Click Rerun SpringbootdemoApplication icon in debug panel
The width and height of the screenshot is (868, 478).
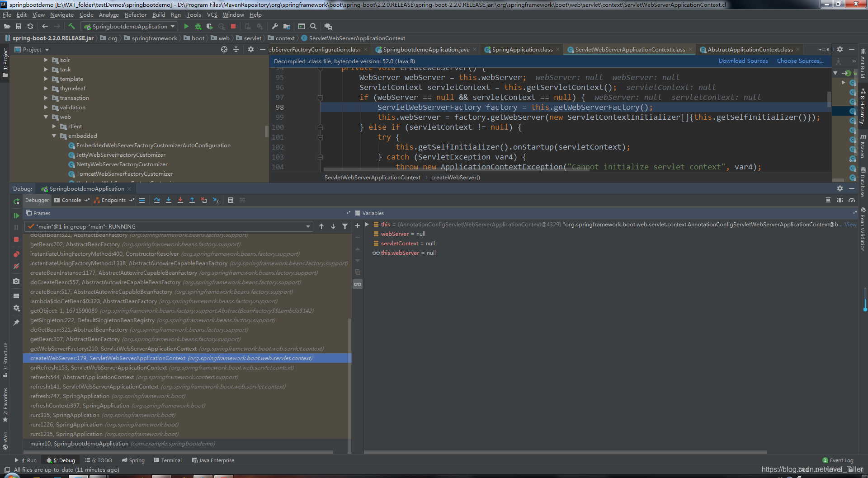click(16, 202)
